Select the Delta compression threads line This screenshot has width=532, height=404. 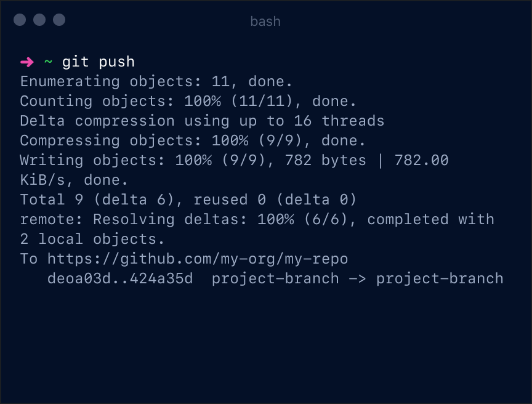point(202,121)
